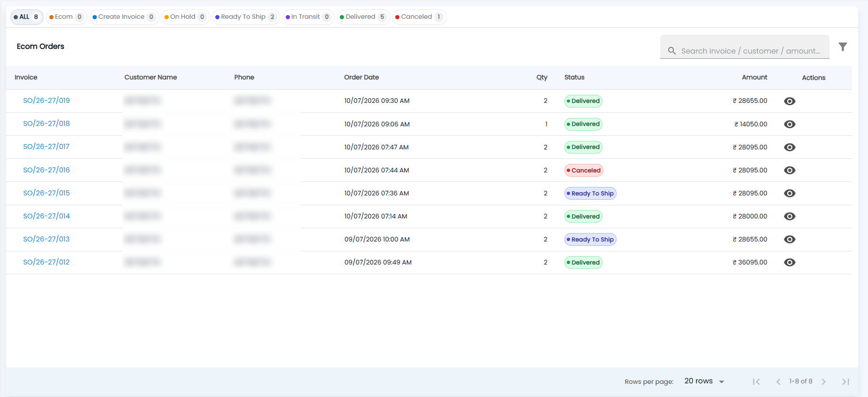The image size is (868, 397).
Task: Open invoice SO/26-27/017 link
Action: tap(46, 147)
